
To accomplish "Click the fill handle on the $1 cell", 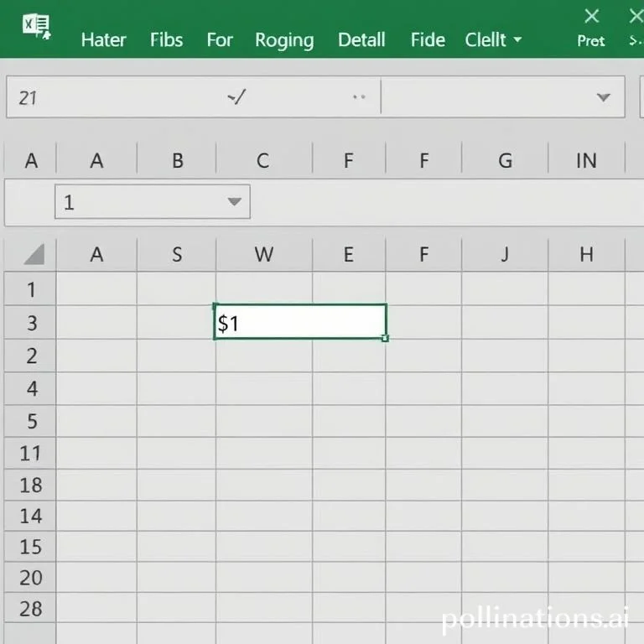I will [x=385, y=338].
